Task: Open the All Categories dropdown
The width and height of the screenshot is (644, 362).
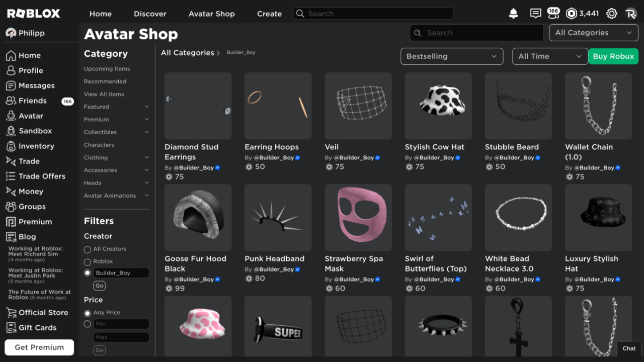Action: (593, 33)
